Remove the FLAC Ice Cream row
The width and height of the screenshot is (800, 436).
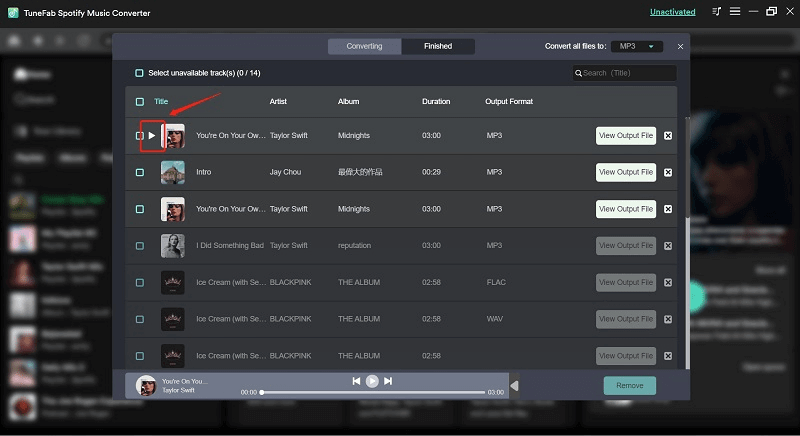click(668, 283)
